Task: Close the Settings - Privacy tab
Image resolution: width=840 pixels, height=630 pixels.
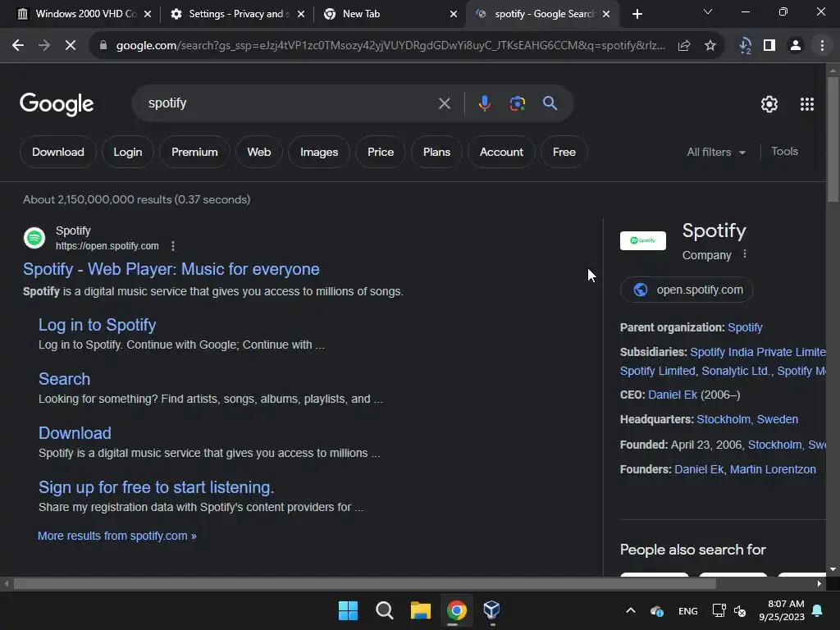Action: tap(301, 14)
